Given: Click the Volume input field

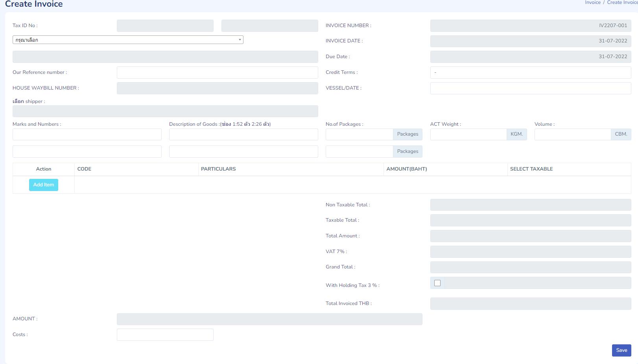Looking at the screenshot, I should point(572,134).
